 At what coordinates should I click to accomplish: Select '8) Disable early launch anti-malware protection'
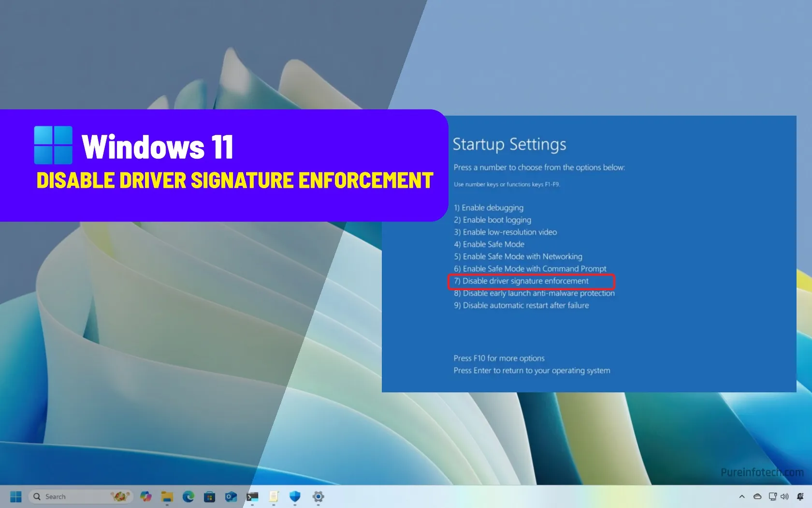[x=534, y=293]
